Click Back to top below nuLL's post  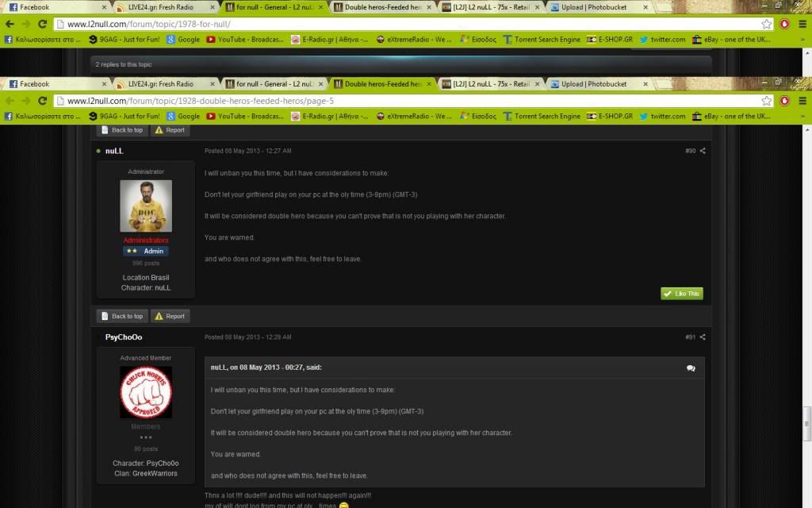(121, 316)
